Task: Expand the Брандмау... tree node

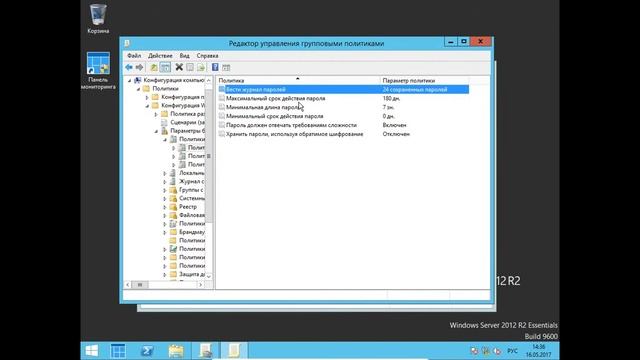Action: (x=165, y=233)
